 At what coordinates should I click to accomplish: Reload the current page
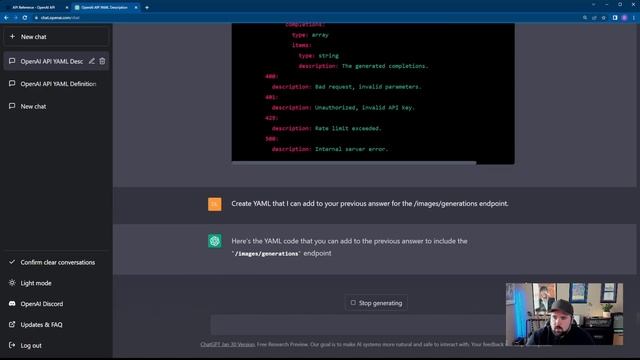click(x=25, y=18)
